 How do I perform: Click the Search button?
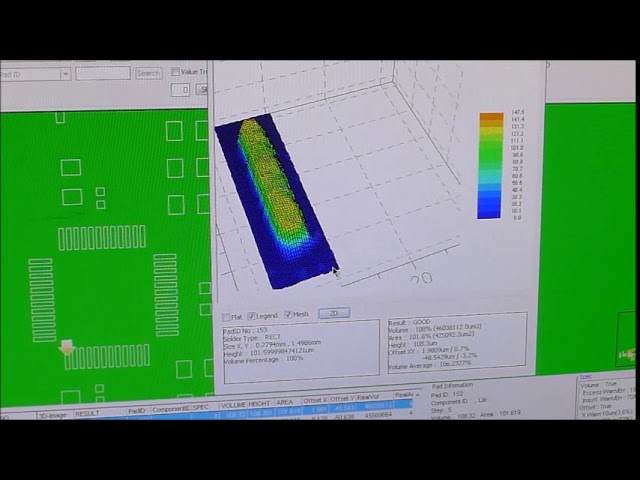149,73
